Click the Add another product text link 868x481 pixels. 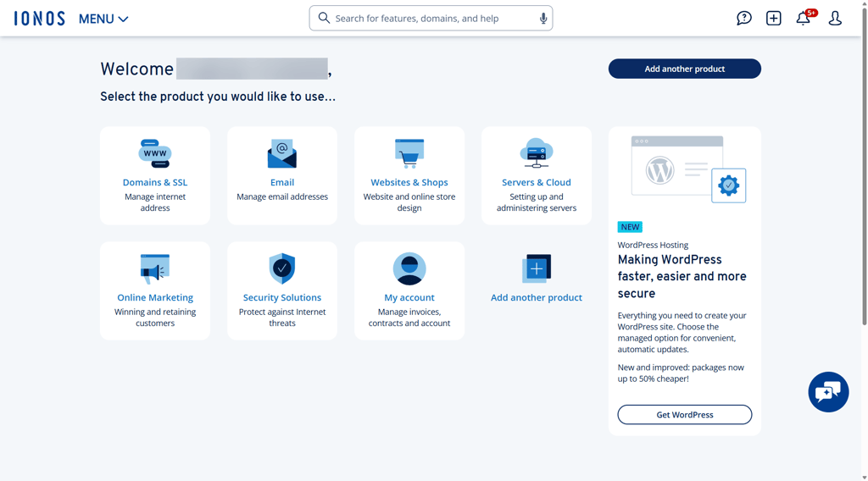(537, 297)
